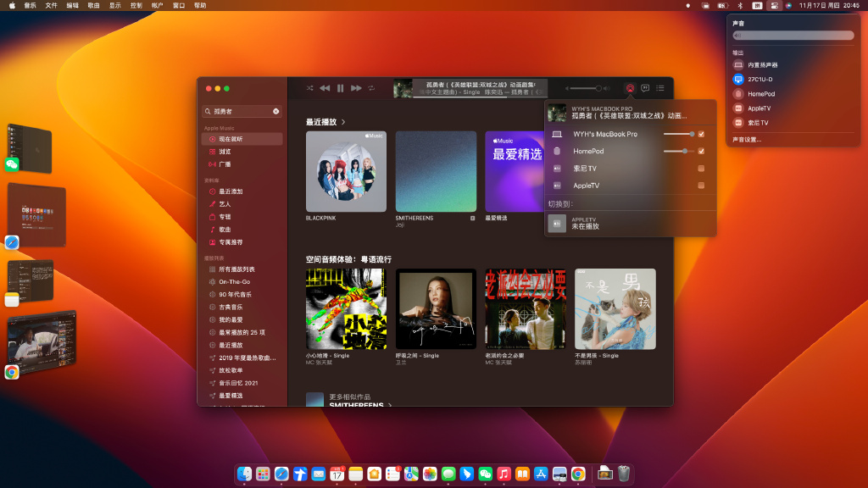Show the Up Next queue list icon

click(659, 88)
